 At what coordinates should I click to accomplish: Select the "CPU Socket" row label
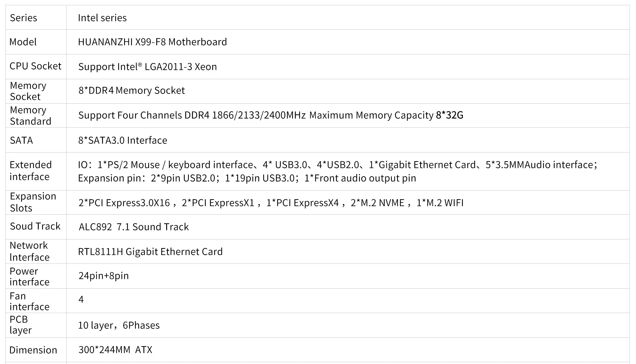[35, 66]
